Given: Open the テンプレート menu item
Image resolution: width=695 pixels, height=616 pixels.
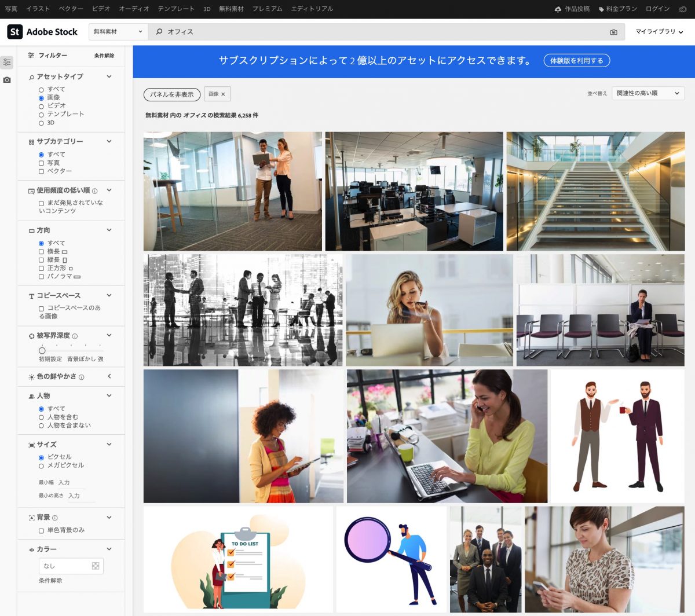Looking at the screenshot, I should click(176, 9).
